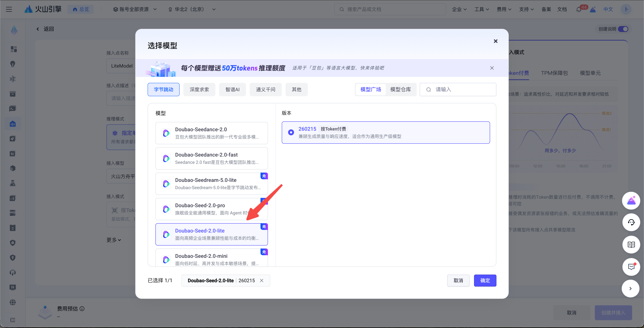The height and width of the screenshot is (328, 644).
Task: Select the Doubao-Seed-2.0-pro model card
Action: click(x=211, y=209)
